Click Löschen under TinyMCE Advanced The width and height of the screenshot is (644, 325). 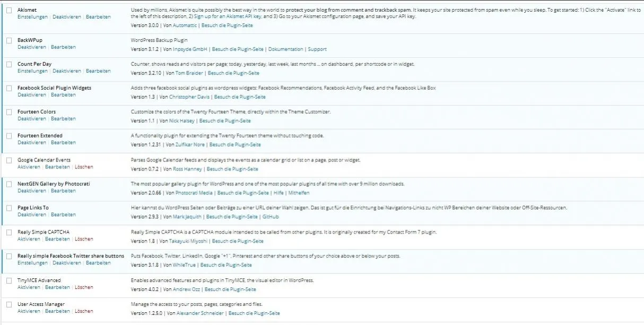[84, 287]
